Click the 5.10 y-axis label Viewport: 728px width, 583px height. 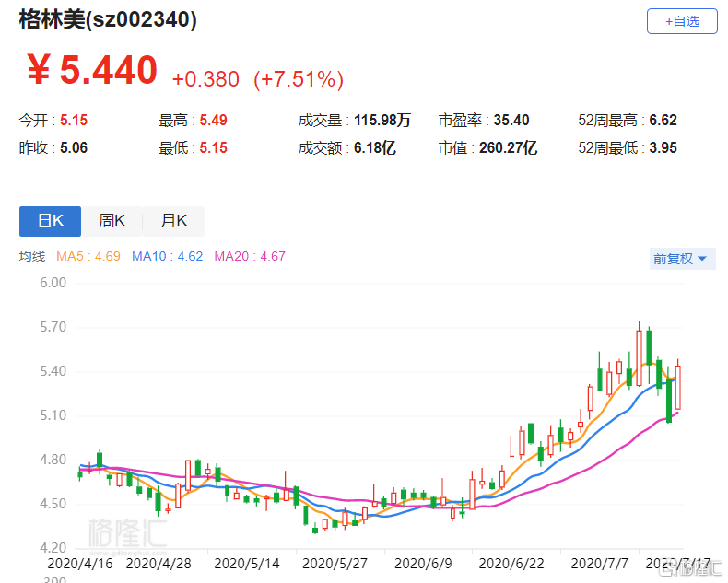click(x=53, y=415)
